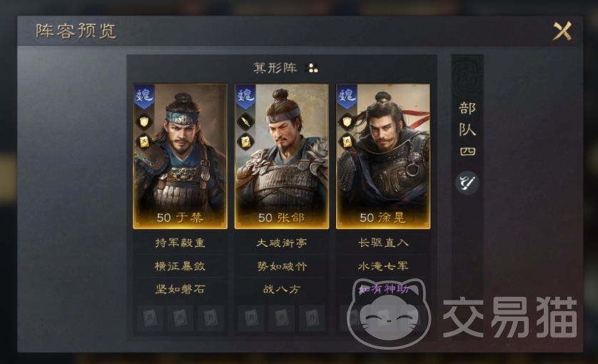Open the 徐晃 general portrait card
Image resolution: width=598 pixels, height=364 pixels.
[383, 156]
